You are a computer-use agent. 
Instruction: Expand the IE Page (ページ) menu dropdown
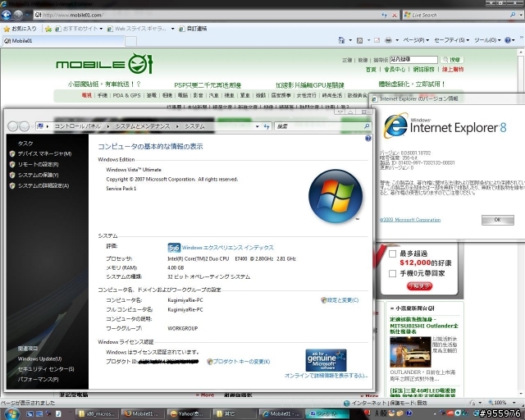pyautogui.click(x=413, y=39)
